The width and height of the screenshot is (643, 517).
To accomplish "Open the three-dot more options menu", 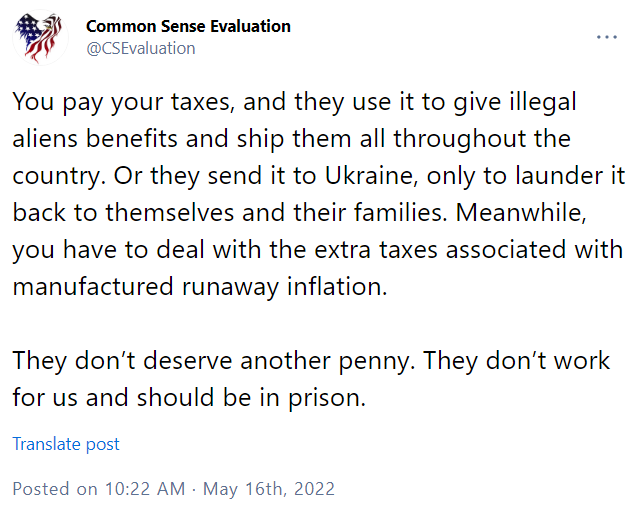I will 607,37.
